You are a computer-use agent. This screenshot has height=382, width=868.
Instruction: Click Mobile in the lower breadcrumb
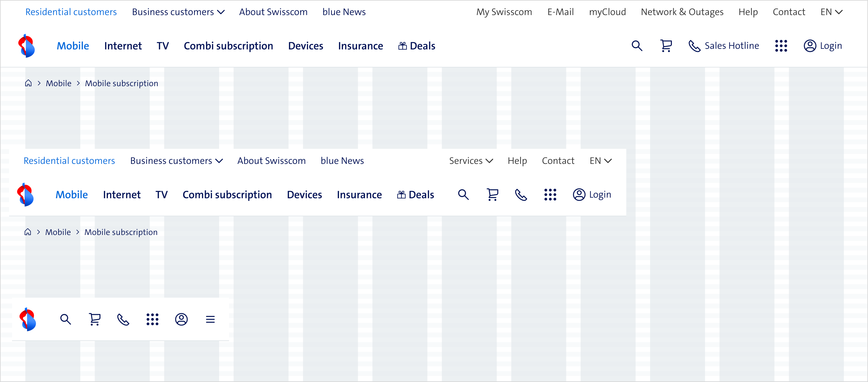point(58,232)
